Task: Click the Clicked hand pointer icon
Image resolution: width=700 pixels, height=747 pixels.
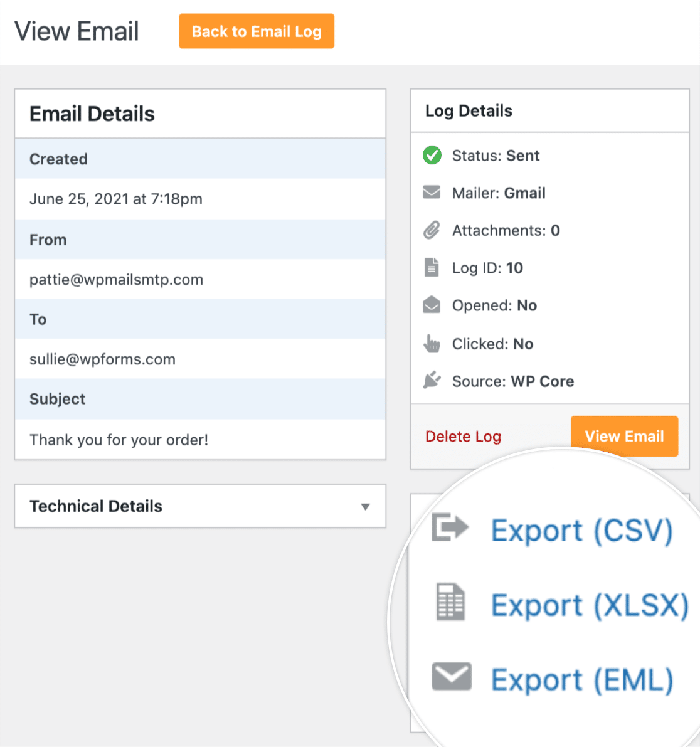Action: (432, 343)
